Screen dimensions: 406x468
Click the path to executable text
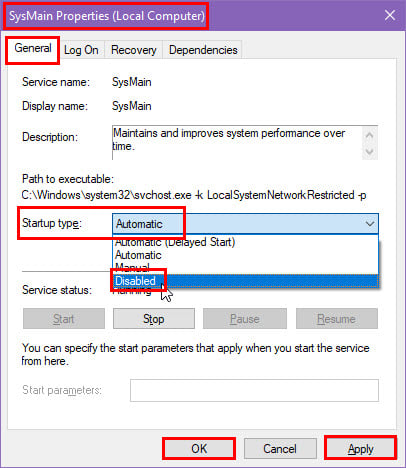tap(194, 195)
